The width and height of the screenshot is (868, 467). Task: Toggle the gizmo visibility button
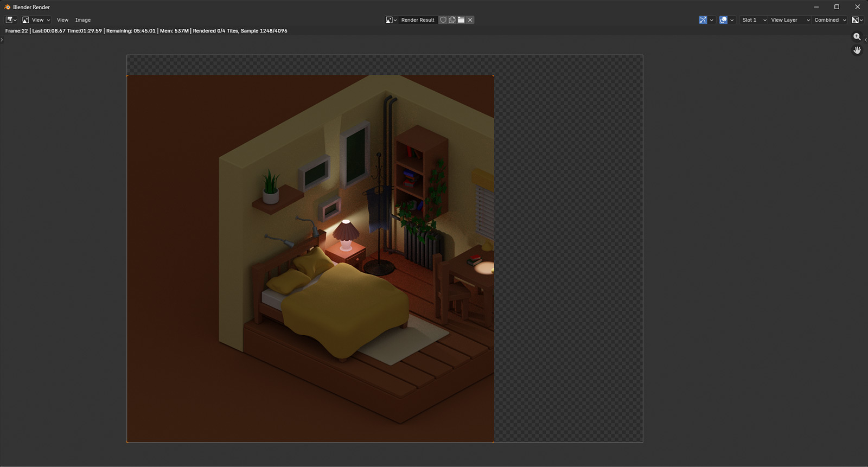(703, 20)
